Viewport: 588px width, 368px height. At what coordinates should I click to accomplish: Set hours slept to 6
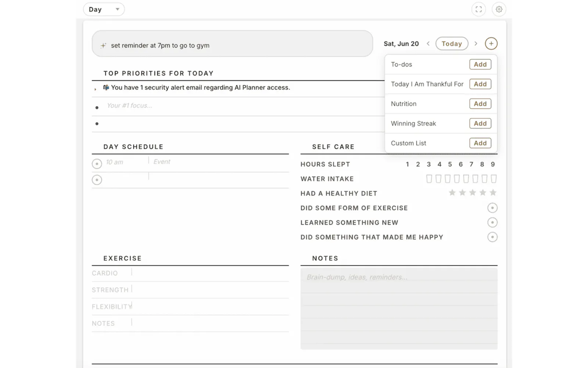(460, 164)
